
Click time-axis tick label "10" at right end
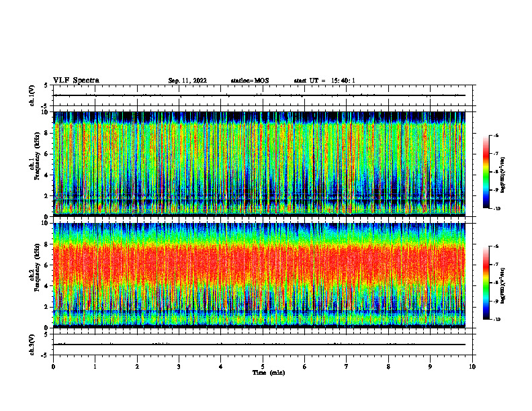coord(472,367)
